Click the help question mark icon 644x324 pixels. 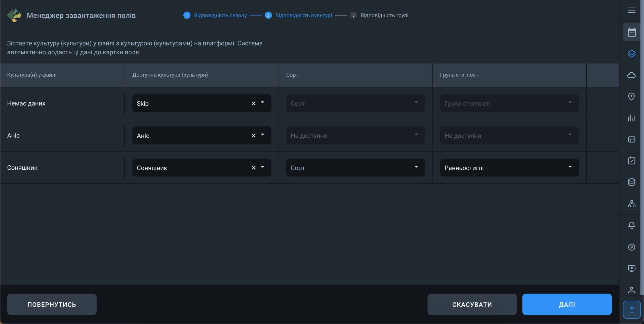pyautogui.click(x=631, y=247)
